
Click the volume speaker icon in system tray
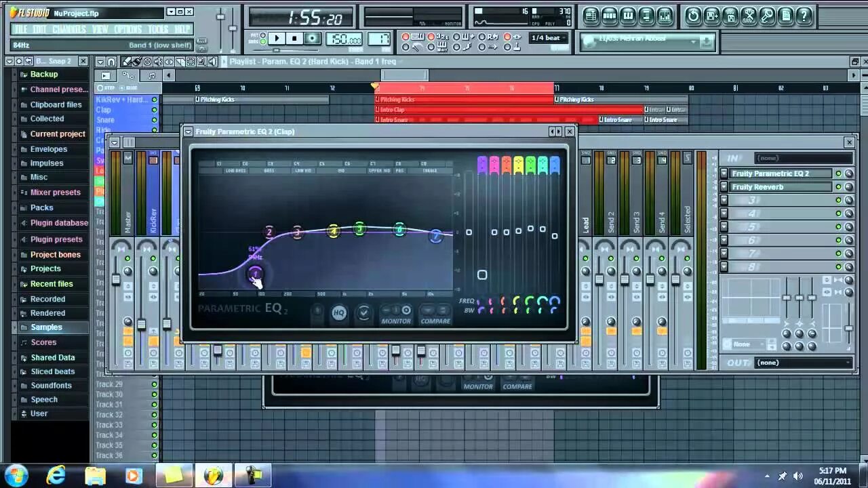797,476
